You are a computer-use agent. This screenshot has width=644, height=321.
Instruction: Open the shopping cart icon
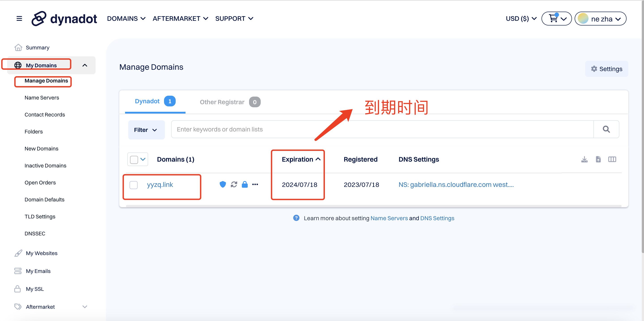tap(553, 19)
